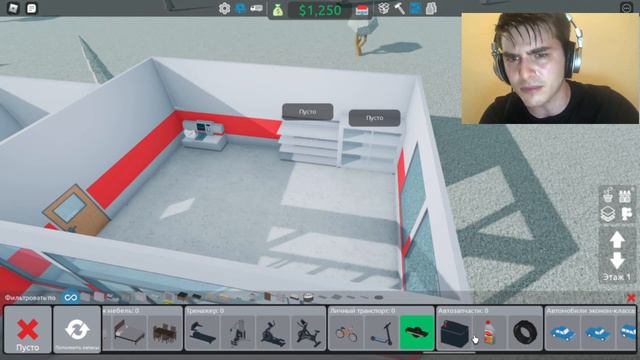The height and width of the screenshot is (360, 640).
Task: Select the first blue economy car
Action: pyautogui.click(x=563, y=332)
